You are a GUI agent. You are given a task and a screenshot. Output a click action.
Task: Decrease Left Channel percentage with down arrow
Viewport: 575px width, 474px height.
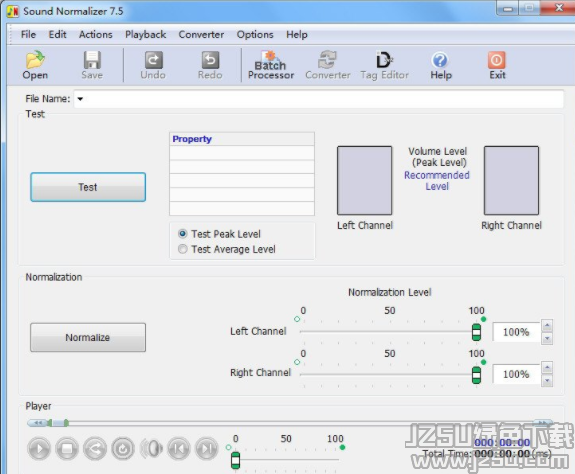point(547,339)
